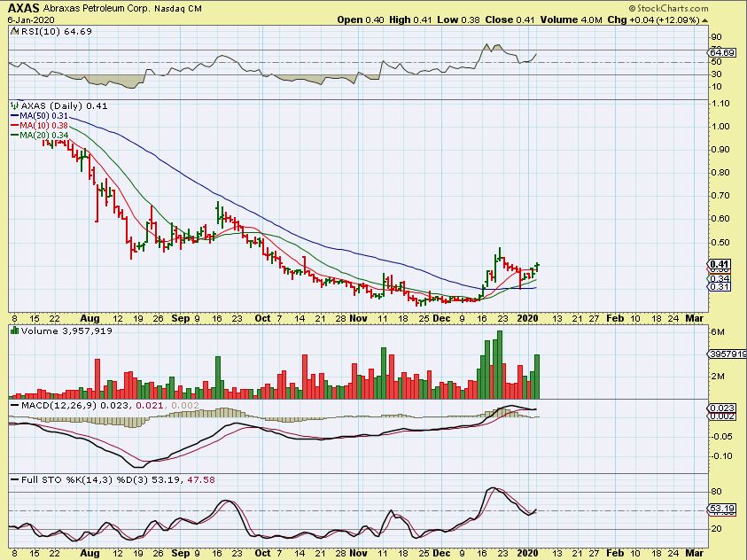Click the -0.10 MACD axis label
The image size is (747, 560).
coord(722,456)
